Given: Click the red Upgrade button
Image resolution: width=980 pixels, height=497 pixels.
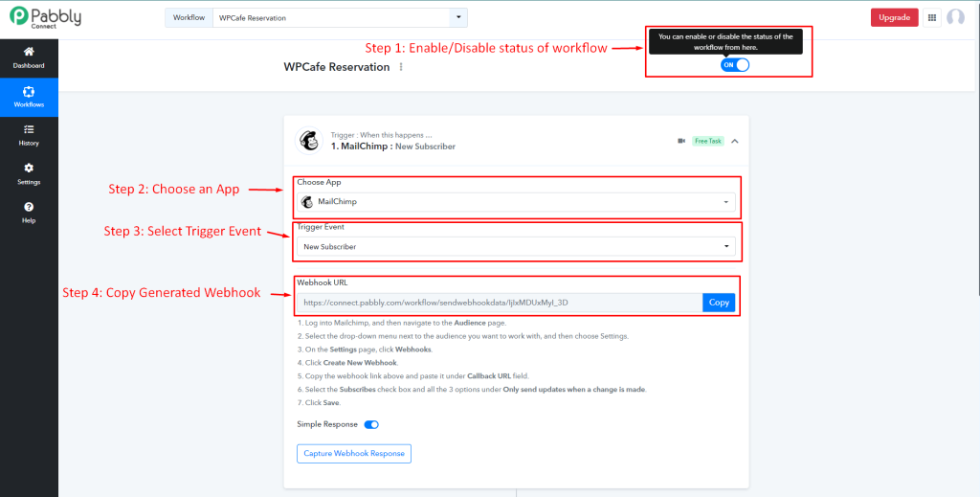Looking at the screenshot, I should pyautogui.click(x=895, y=17).
